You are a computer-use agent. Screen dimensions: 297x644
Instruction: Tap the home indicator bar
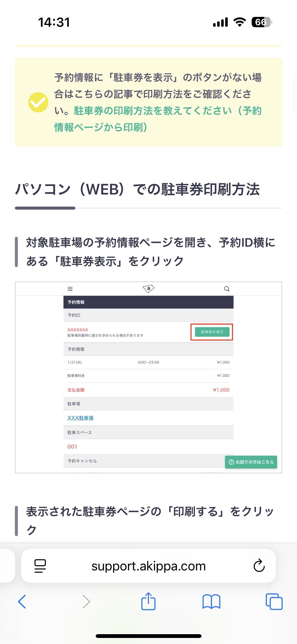pyautogui.click(x=148, y=636)
